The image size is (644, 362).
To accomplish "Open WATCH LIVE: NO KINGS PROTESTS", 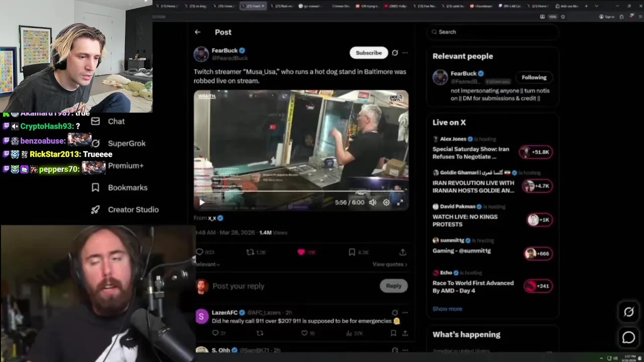I will tap(465, 220).
